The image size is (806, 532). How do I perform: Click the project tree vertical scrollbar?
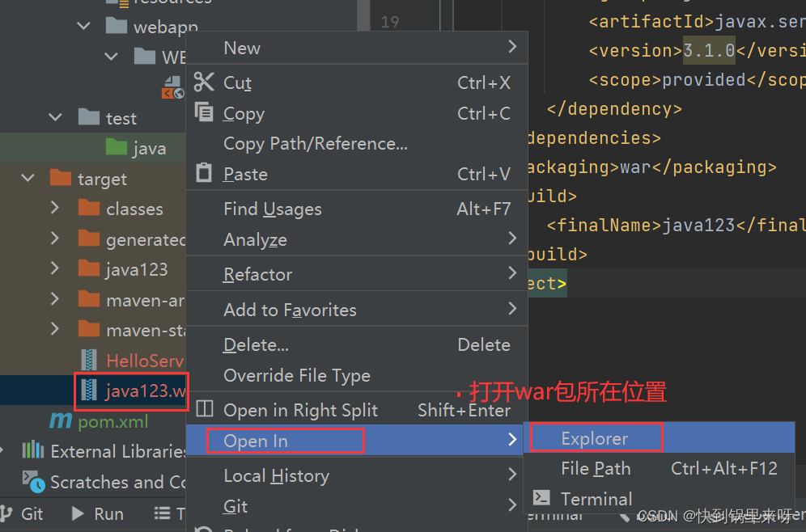(363, 15)
